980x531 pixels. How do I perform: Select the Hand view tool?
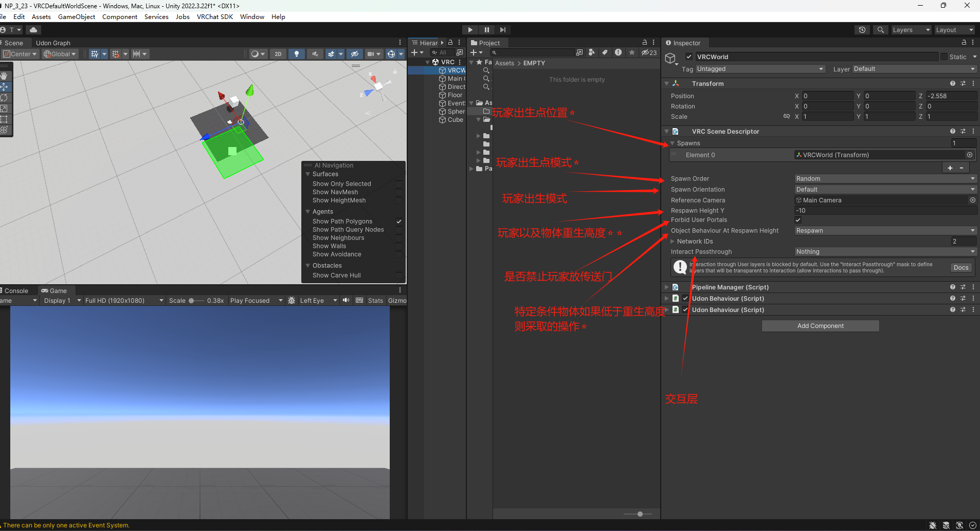(4, 76)
